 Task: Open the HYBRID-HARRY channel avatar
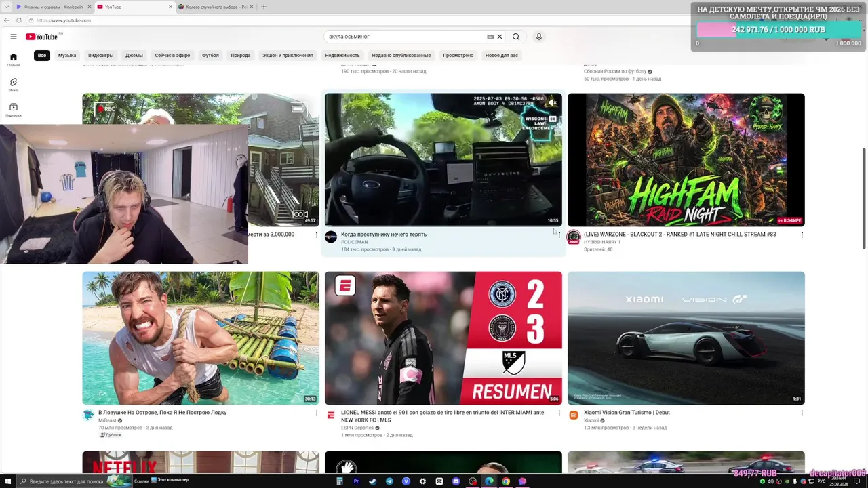click(x=574, y=237)
